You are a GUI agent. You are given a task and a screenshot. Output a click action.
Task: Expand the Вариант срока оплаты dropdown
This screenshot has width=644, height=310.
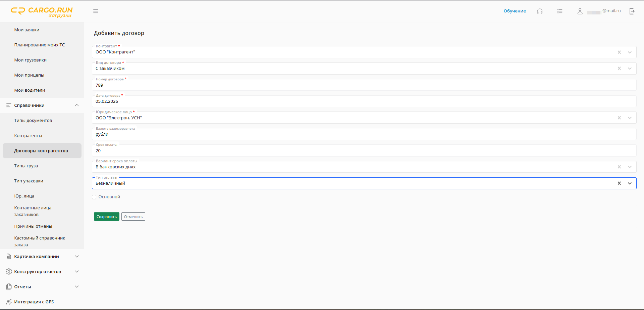[x=630, y=167]
